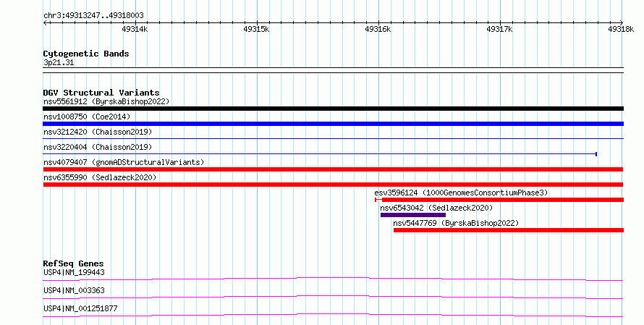Click the nsv6355990 (Sedlazeck2020) label

point(100,177)
